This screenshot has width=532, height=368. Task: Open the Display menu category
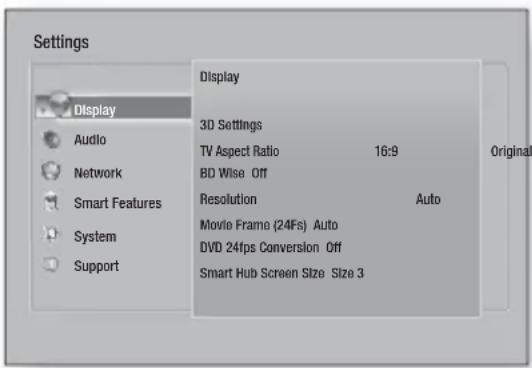113,108
